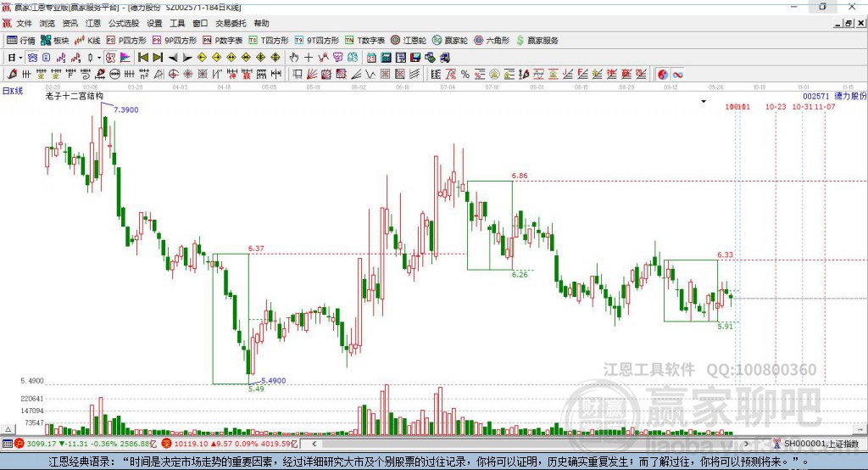Screen dimensions: 868x470
Task: Click the save disk icon
Action: 415,58
